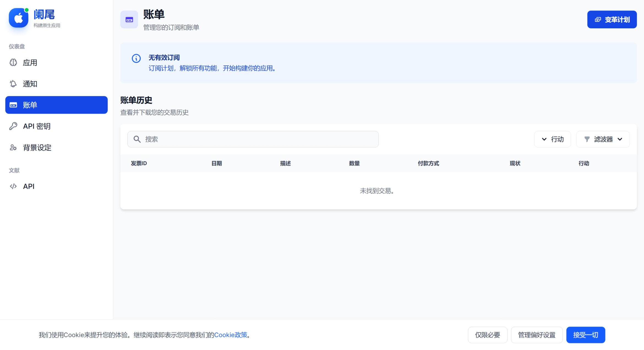Image resolution: width=644 pixels, height=350 pixels.
Task: Click the 背景设定 user settings icon
Action: [13, 148]
